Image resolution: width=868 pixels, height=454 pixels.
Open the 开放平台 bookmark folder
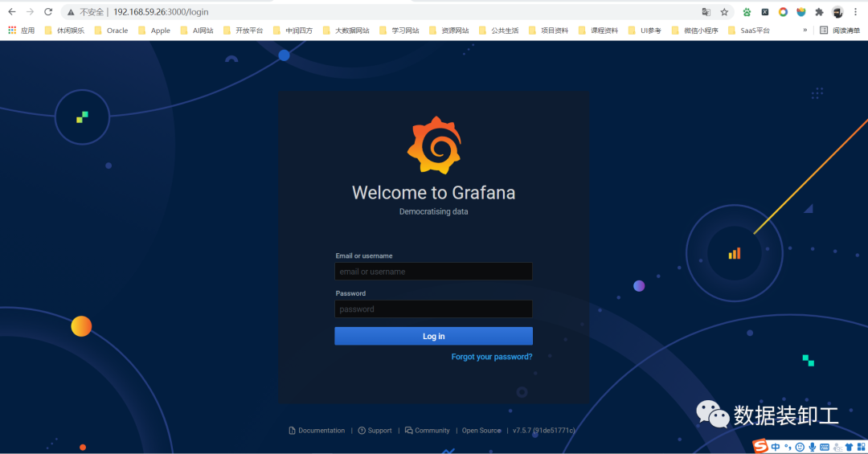pos(243,31)
